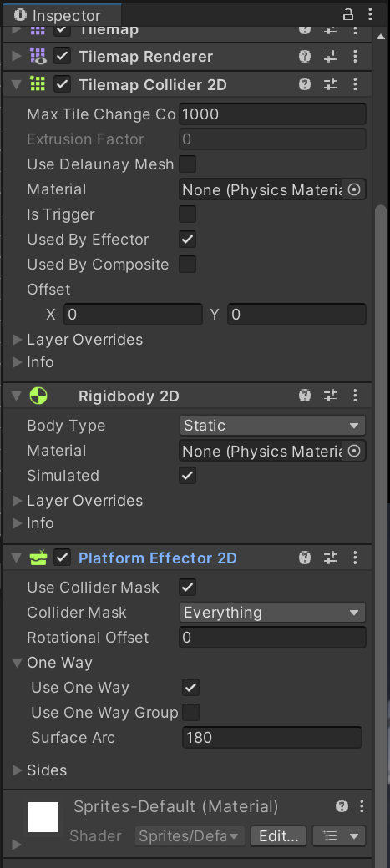
Task: Open Tilemap Collider 2D more options menu
Action: tap(355, 84)
